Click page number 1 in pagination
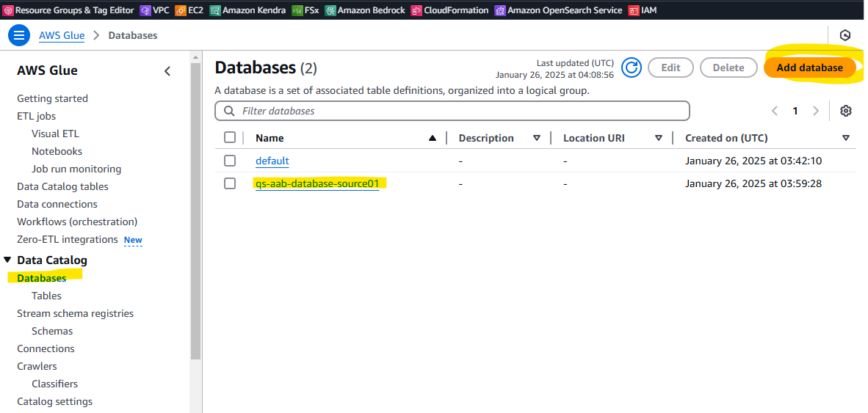The height and width of the screenshot is (413, 868). (x=795, y=111)
